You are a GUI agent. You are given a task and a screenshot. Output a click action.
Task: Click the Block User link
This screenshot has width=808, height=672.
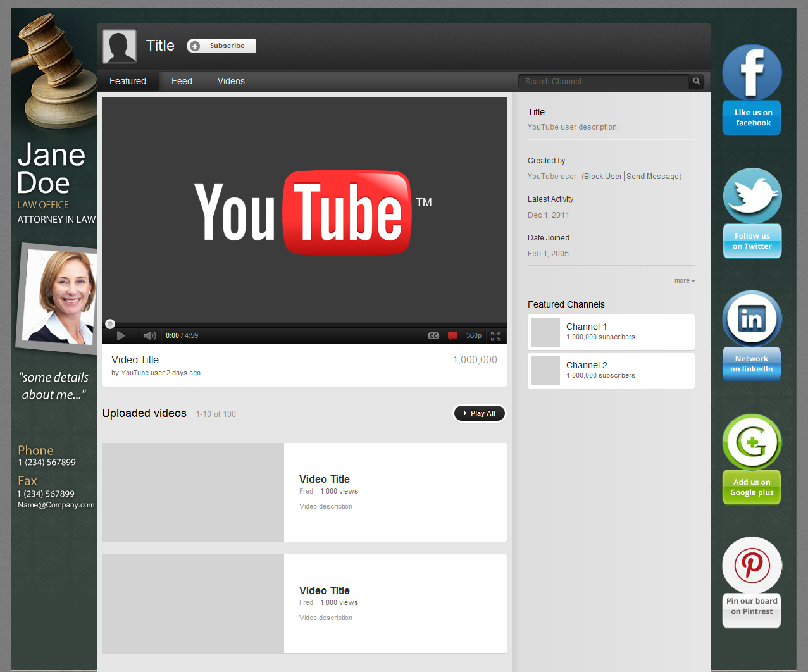603,177
